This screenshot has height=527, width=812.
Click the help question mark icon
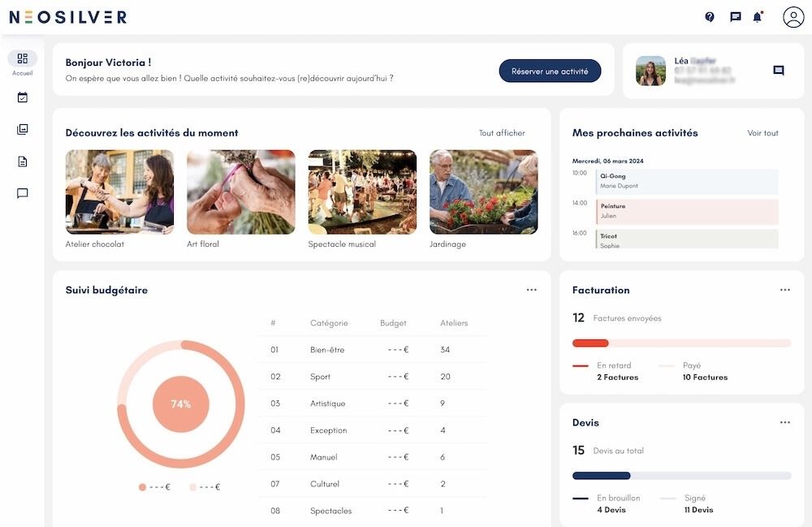click(x=708, y=16)
